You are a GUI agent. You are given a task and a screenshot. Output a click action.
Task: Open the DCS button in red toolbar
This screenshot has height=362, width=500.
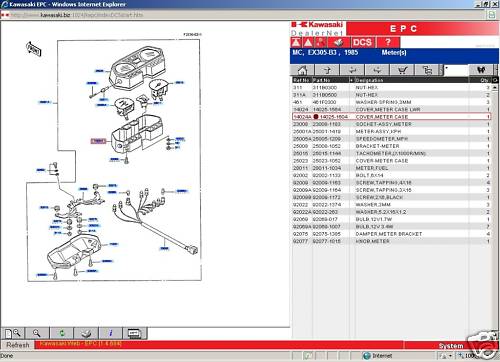point(362,42)
